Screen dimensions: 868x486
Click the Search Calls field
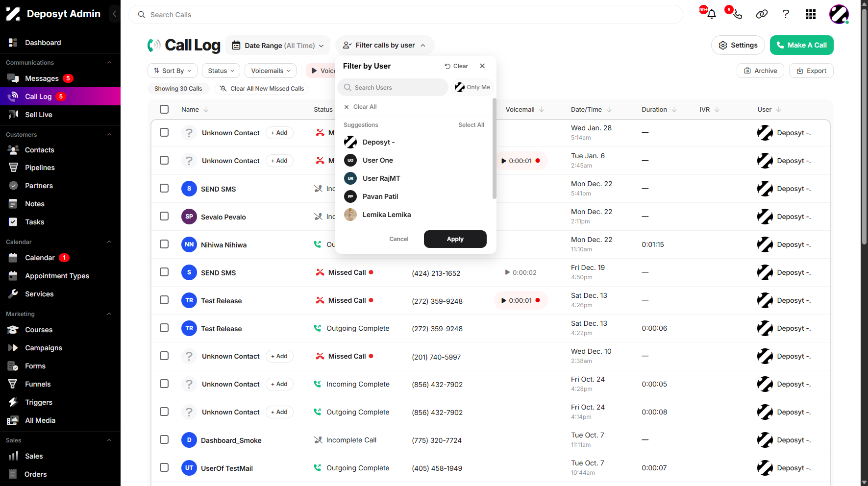[x=406, y=15]
